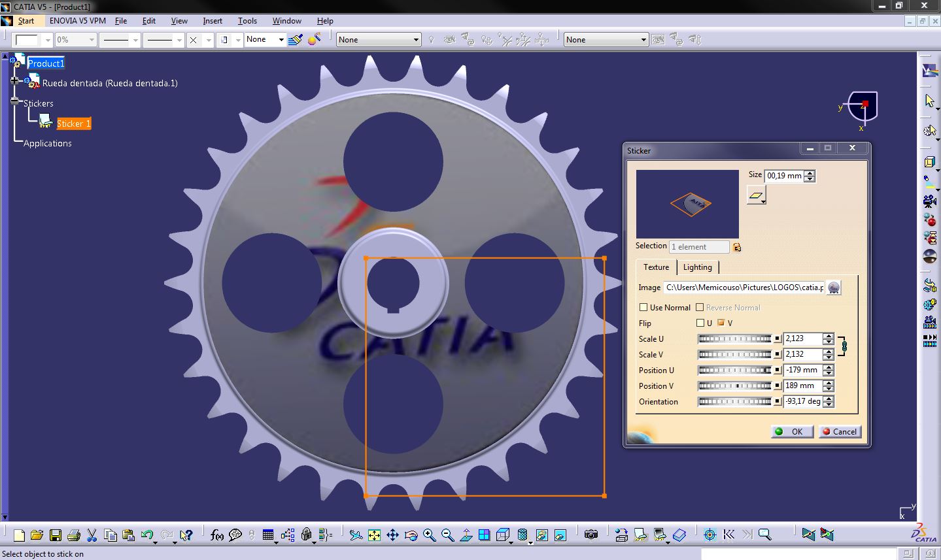Open a file with the Open folder icon

pyautogui.click(x=37, y=535)
